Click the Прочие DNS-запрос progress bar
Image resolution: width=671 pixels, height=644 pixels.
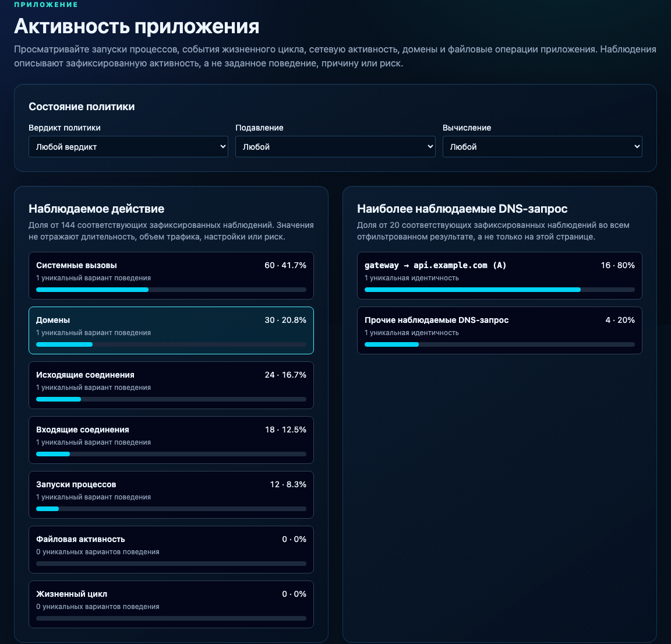coord(499,344)
